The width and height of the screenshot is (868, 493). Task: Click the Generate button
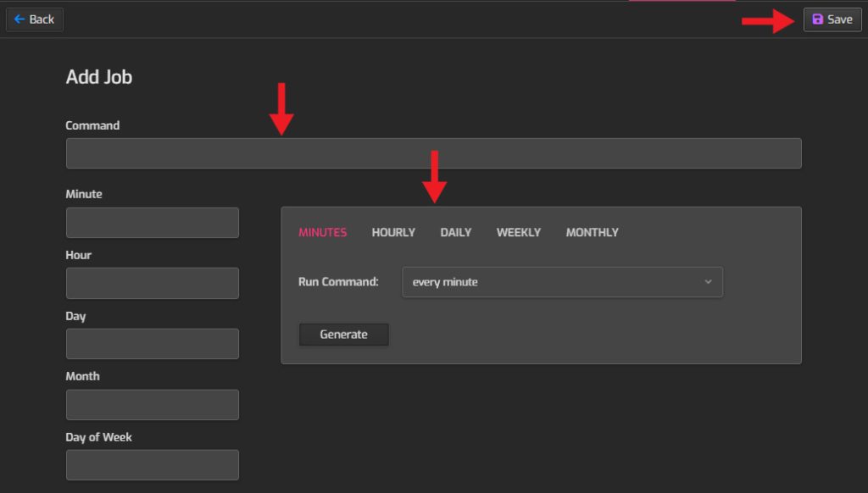343,334
